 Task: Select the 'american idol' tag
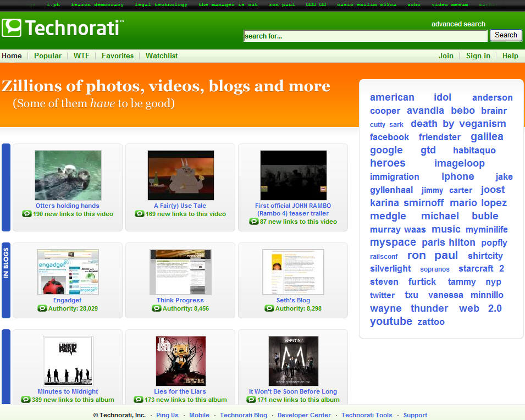[411, 97]
